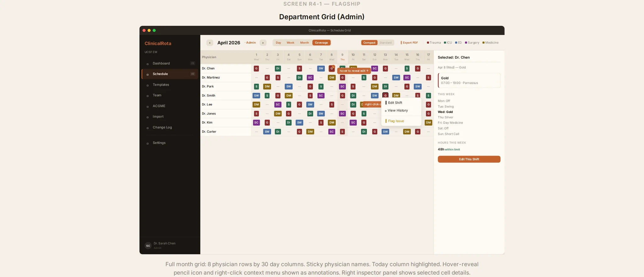The image size is (644, 277).
Task: Click Dr. Carter's SW shift on April 2
Action: click(267, 132)
